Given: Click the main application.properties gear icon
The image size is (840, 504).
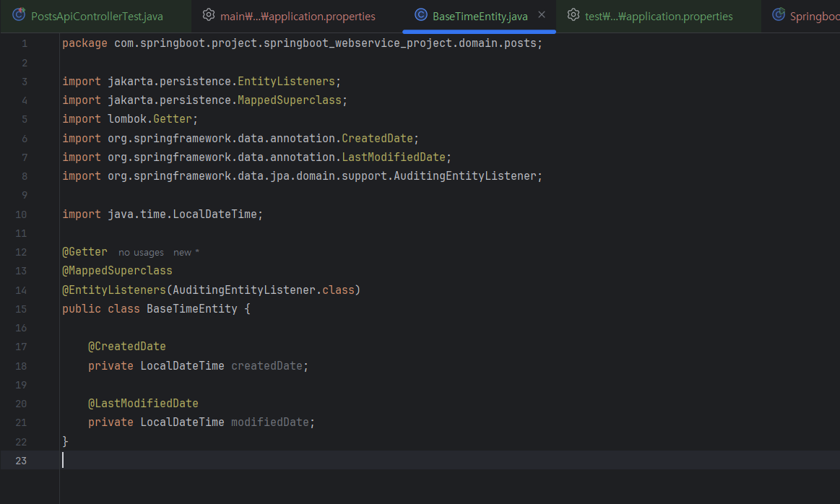Looking at the screenshot, I should [x=209, y=15].
